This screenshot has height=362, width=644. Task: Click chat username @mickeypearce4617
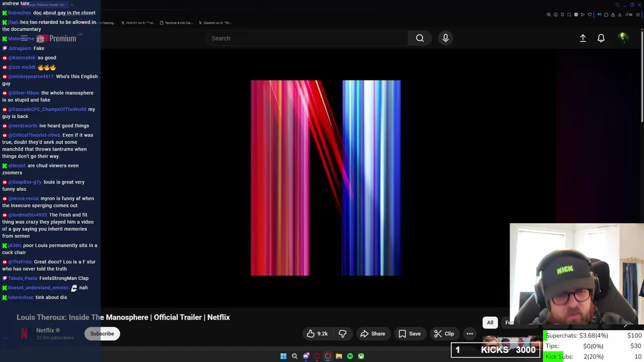point(31,76)
